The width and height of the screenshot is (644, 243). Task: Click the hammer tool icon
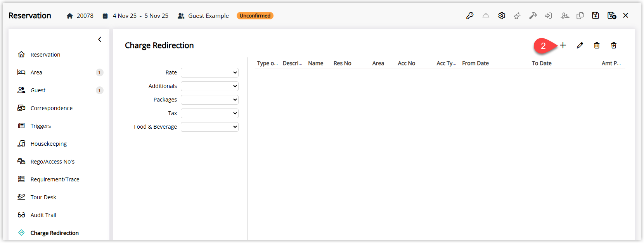(x=533, y=16)
